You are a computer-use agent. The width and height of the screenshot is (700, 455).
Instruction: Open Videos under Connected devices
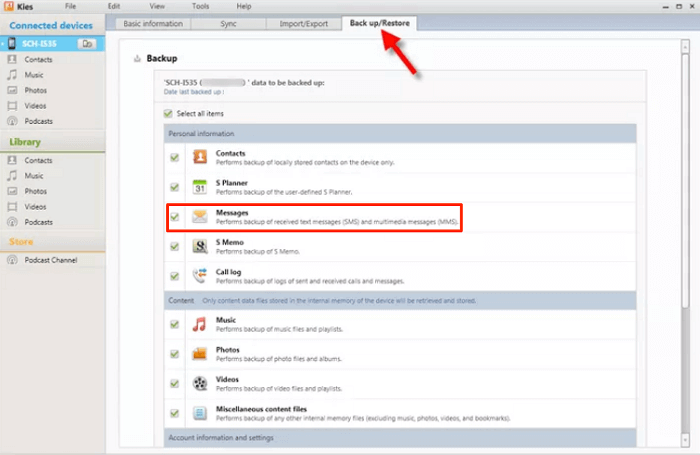[35, 106]
